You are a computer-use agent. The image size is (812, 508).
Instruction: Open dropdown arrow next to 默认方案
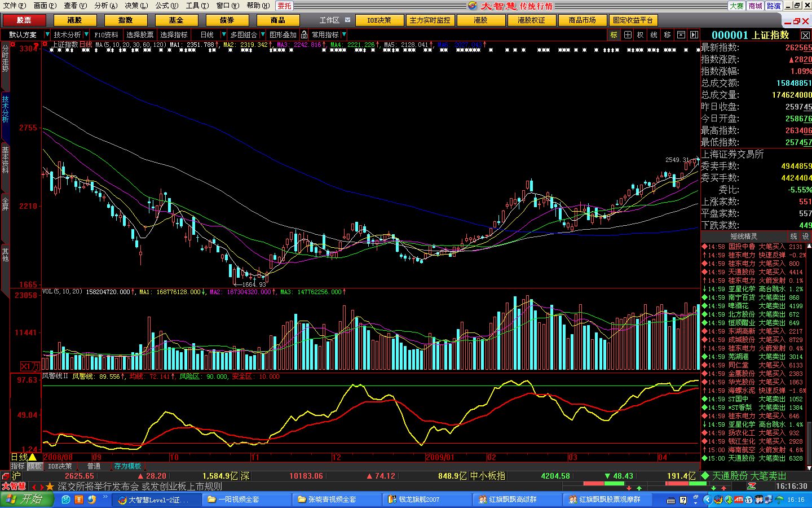(47, 35)
